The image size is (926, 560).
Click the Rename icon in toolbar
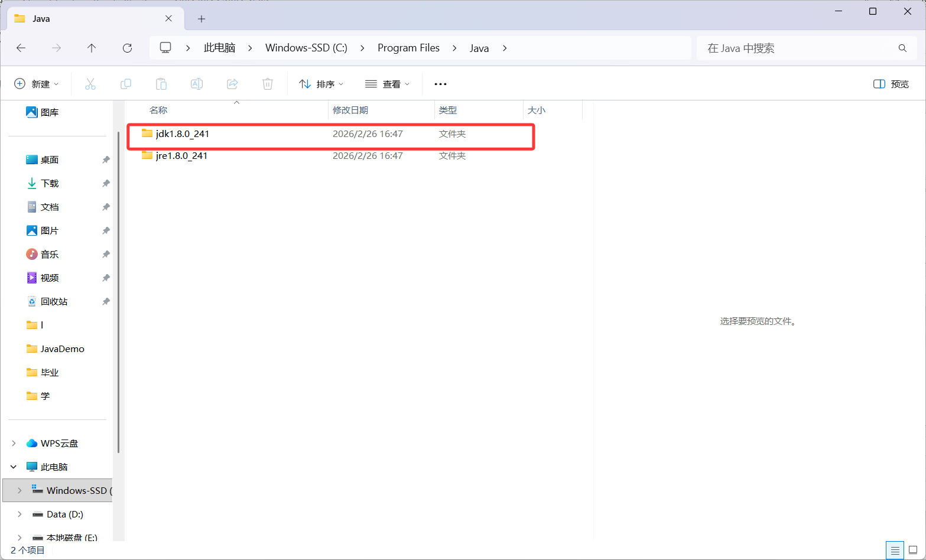click(197, 84)
